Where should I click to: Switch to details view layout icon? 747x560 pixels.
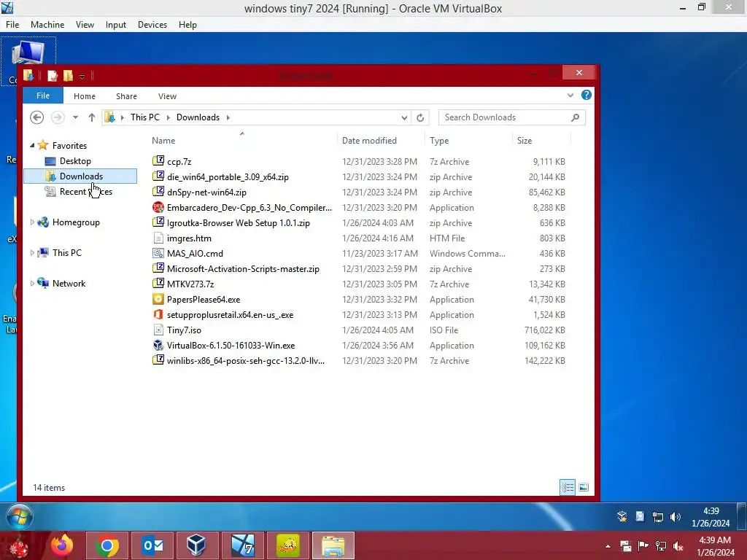click(x=568, y=487)
